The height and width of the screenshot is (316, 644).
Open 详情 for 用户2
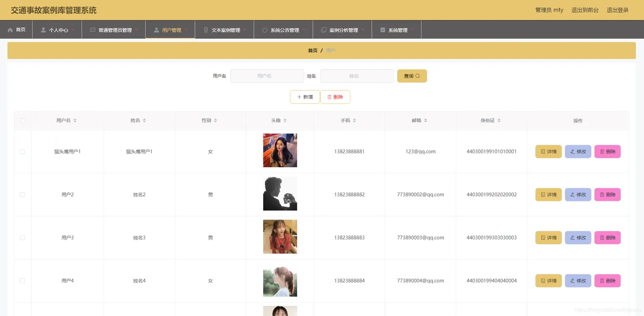[548, 194]
